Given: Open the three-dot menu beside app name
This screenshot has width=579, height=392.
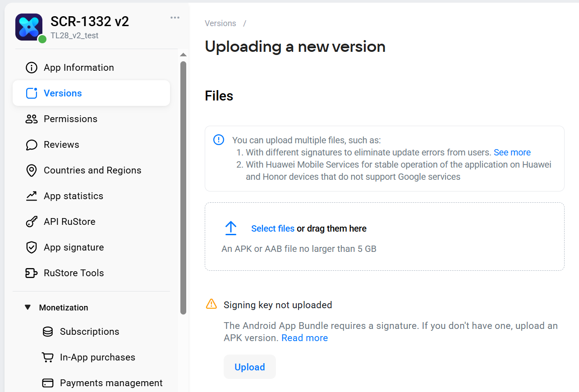Looking at the screenshot, I should click(175, 18).
